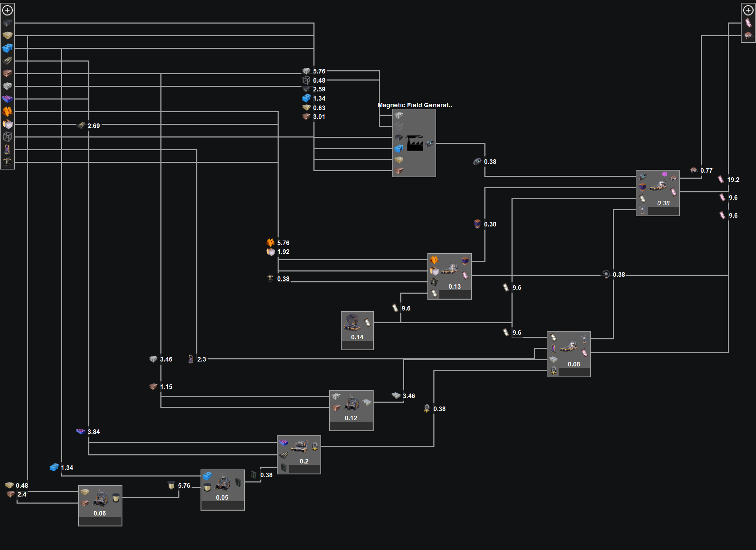The image size is (756, 550).
Task: Click the orange sulfur crystal icon in sidebar
Action: [7, 111]
